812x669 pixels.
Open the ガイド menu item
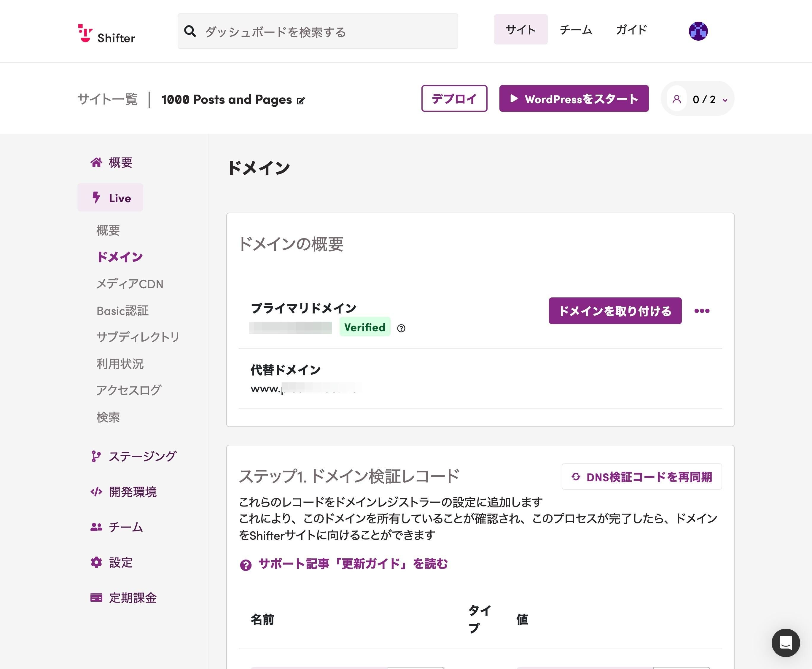click(631, 30)
